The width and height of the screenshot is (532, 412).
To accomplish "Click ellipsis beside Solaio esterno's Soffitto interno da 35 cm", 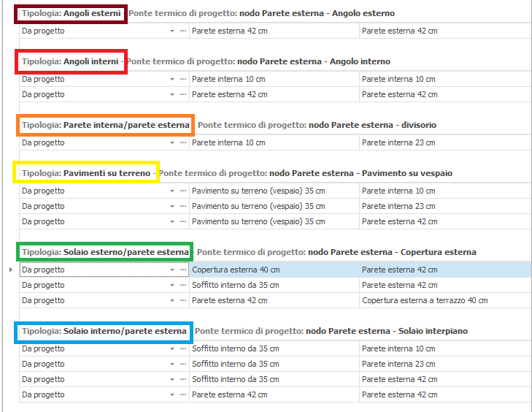I will [183, 285].
